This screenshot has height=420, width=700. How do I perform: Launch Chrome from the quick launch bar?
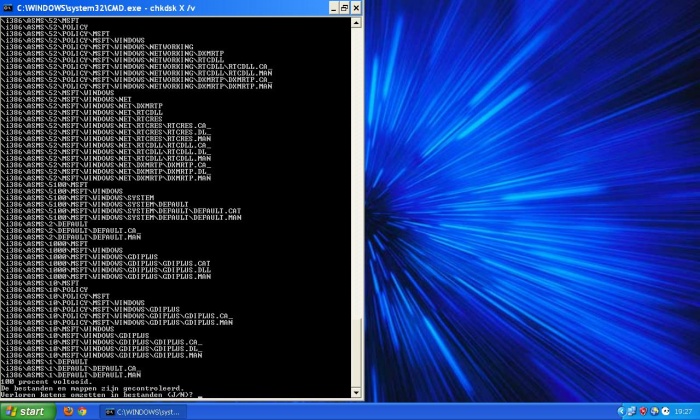pos(82,411)
